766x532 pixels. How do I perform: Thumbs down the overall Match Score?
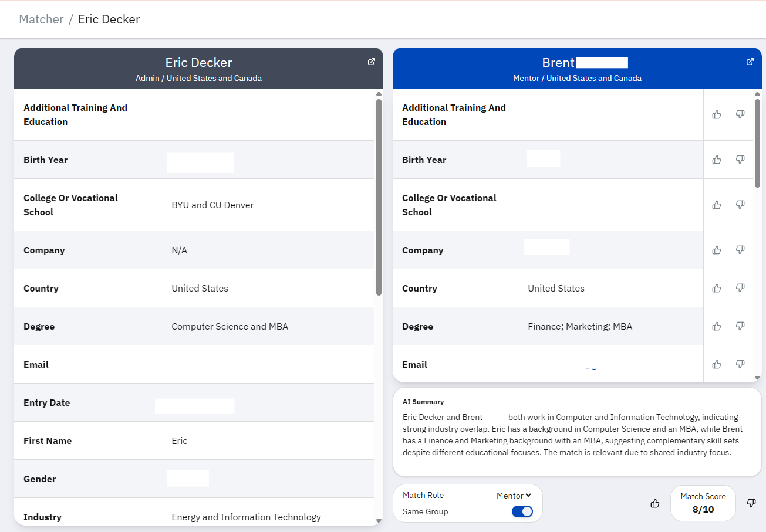click(x=751, y=503)
